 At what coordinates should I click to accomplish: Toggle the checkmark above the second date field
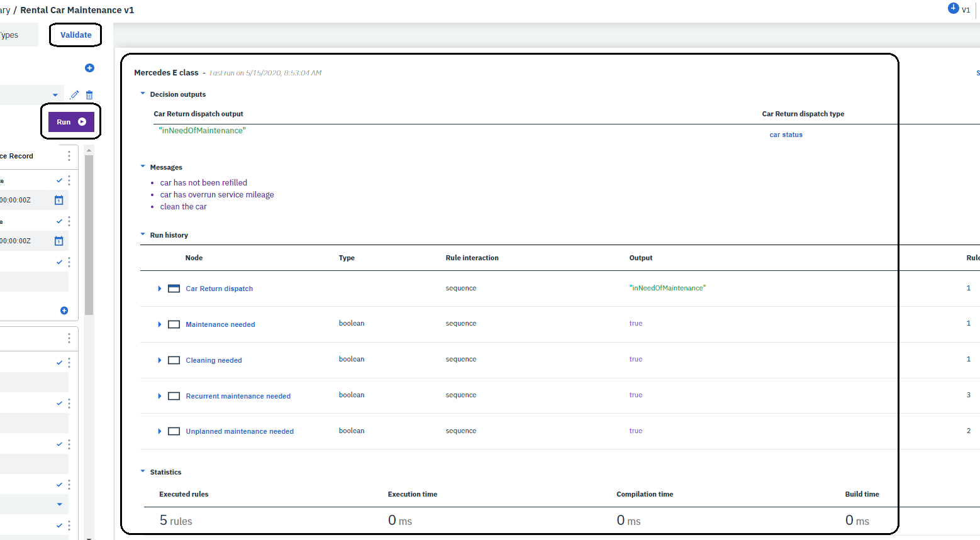59,221
